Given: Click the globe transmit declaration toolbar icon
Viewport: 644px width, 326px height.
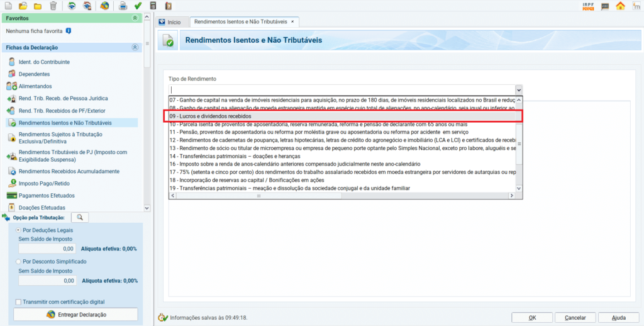Looking at the screenshot, I should click(105, 6).
